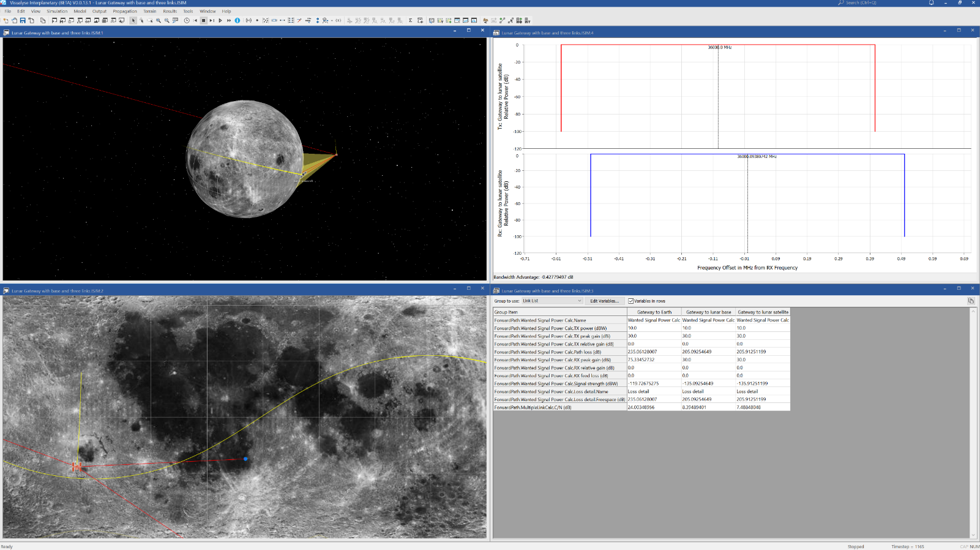Click the last toolbar icon on the right

pyautogui.click(x=528, y=20)
